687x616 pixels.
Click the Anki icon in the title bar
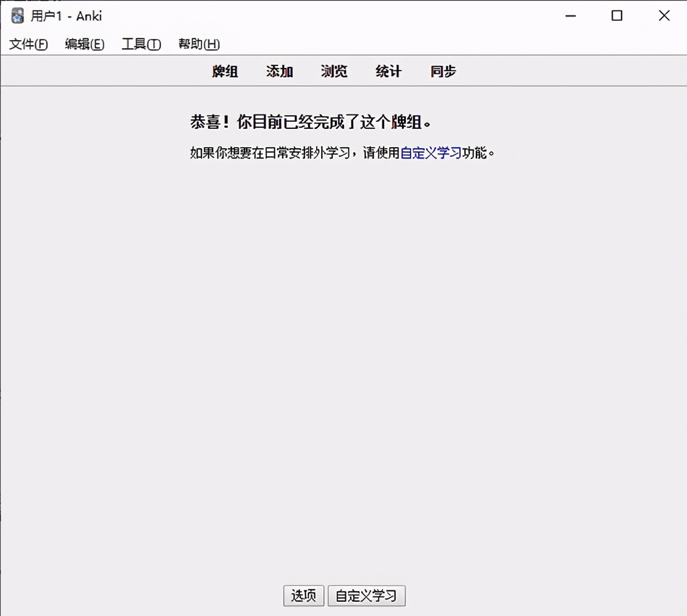[18, 15]
